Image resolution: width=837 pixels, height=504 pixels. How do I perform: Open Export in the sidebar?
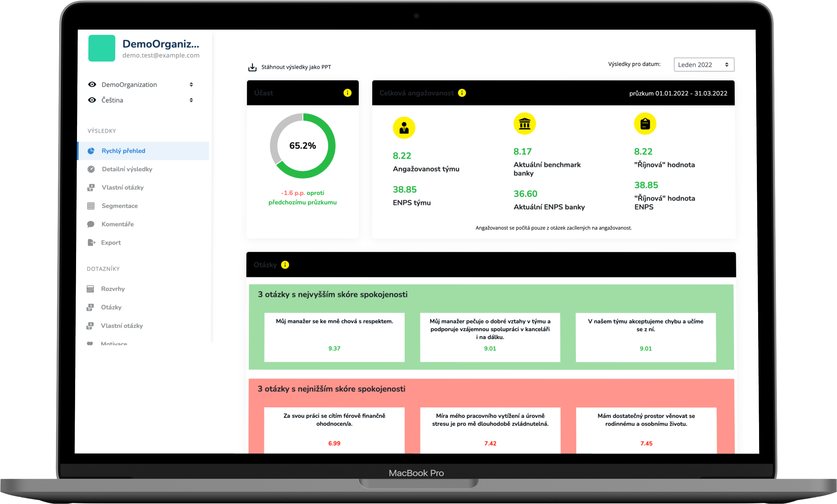tap(111, 242)
